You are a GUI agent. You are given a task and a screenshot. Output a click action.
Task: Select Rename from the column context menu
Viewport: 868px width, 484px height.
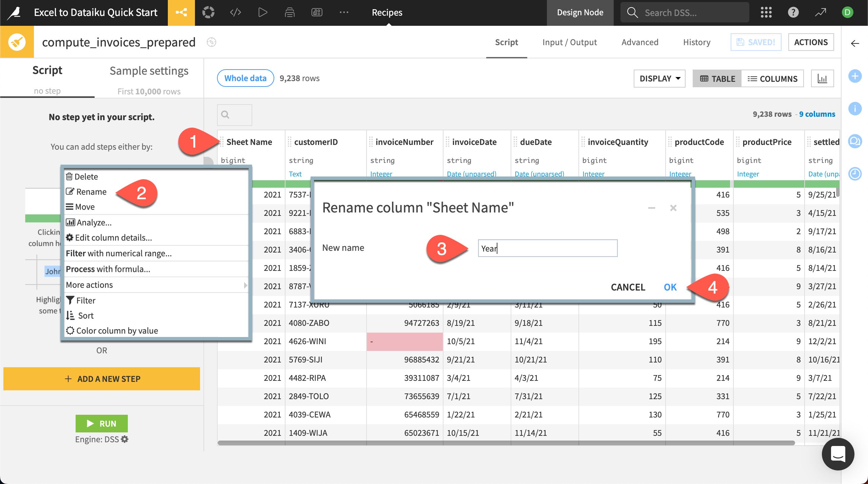point(91,191)
